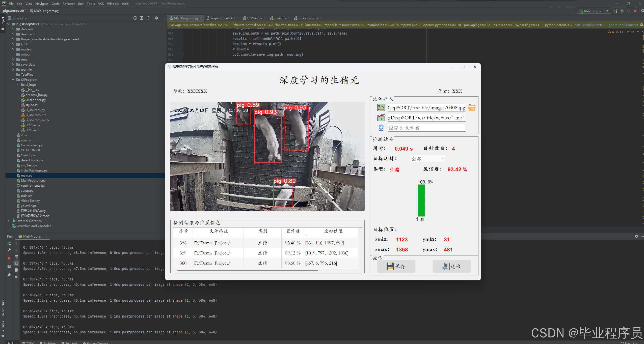Viewport: 644px width, 344px height.
Task: Expand all in Project panel
Action: point(142,18)
